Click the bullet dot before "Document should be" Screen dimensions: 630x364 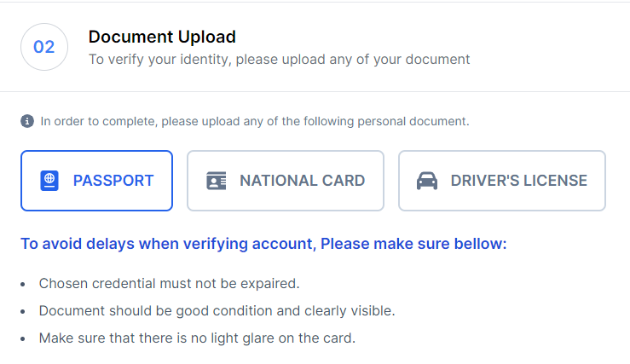(23, 310)
